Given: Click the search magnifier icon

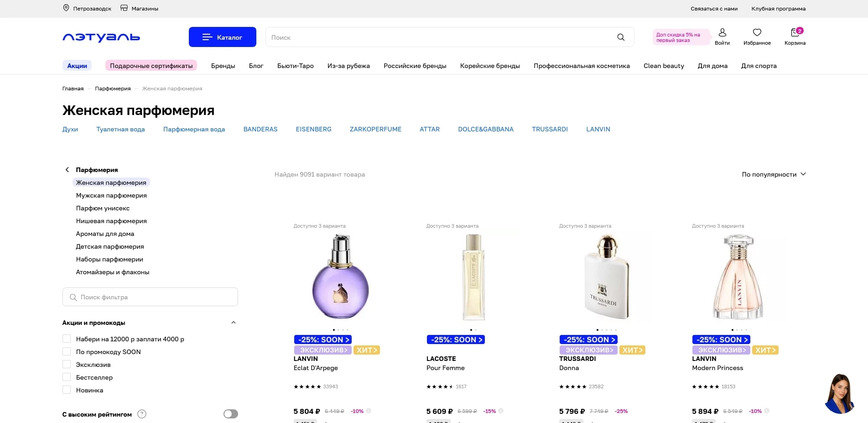Looking at the screenshot, I should coord(621,37).
